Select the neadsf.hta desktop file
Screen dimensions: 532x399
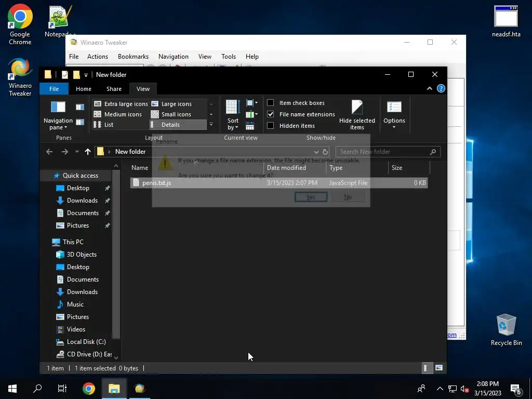(x=506, y=21)
